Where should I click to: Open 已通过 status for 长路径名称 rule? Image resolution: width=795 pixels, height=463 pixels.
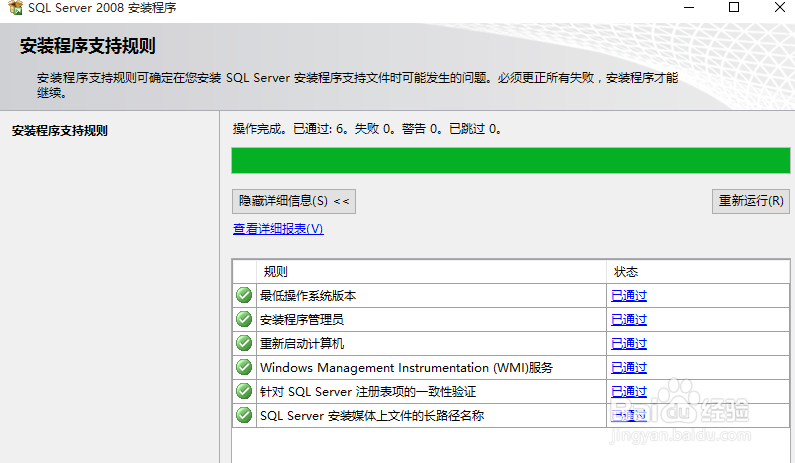(x=629, y=415)
